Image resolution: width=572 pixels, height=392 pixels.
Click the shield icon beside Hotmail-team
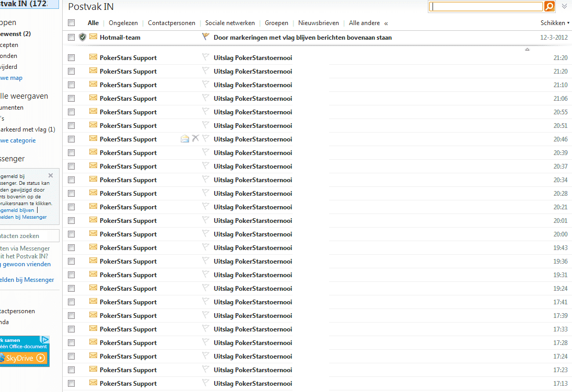[x=83, y=37]
